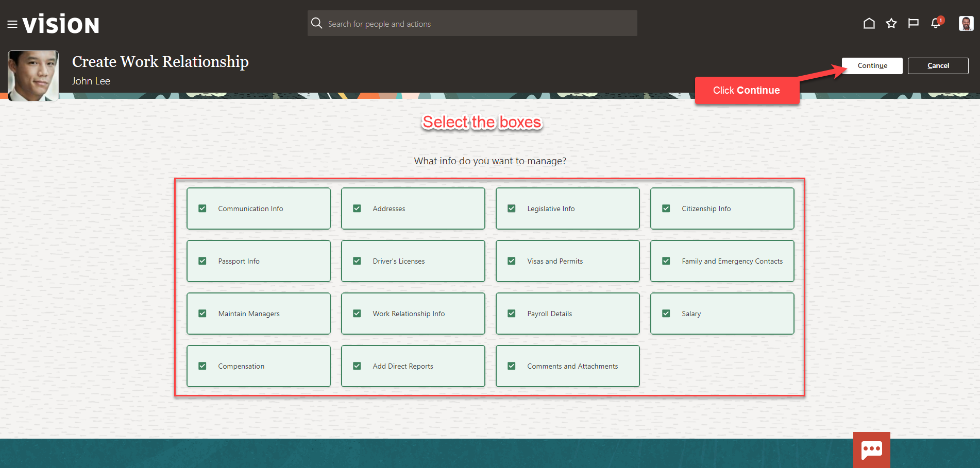Uncheck the Communication Info checkbox

tap(202, 209)
